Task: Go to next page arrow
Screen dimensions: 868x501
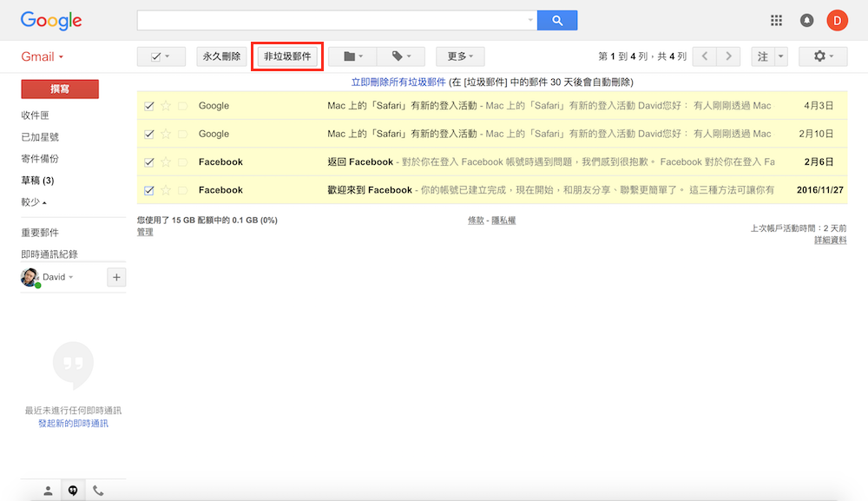Action: (728, 56)
